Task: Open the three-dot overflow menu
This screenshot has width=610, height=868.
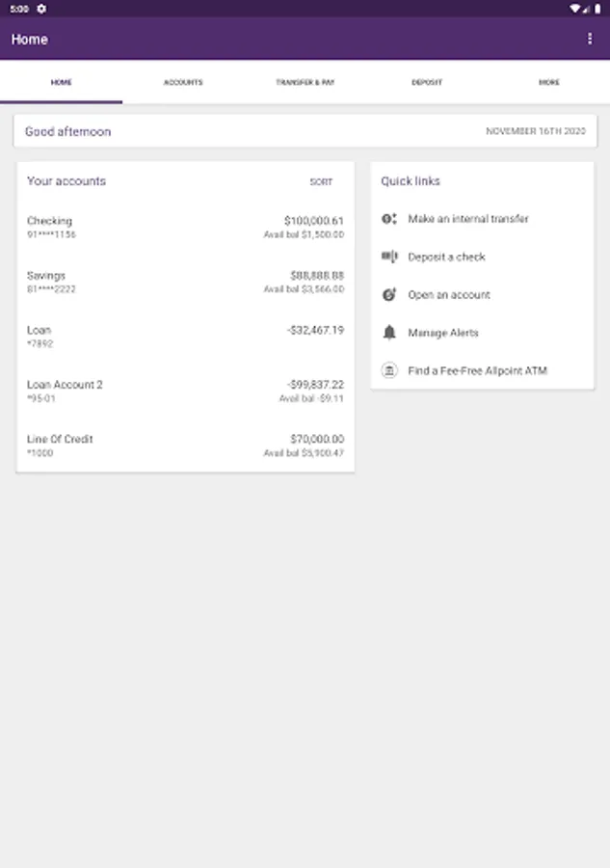Action: coord(590,39)
